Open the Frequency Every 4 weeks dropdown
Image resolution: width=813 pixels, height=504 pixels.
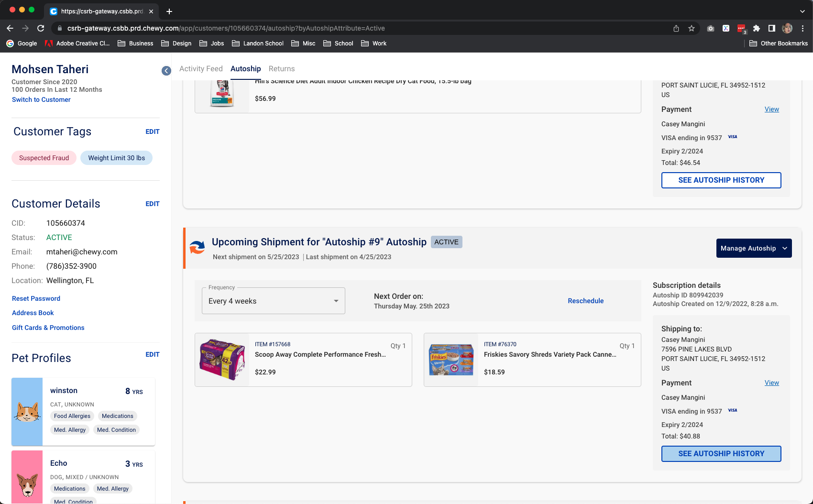pyautogui.click(x=274, y=301)
